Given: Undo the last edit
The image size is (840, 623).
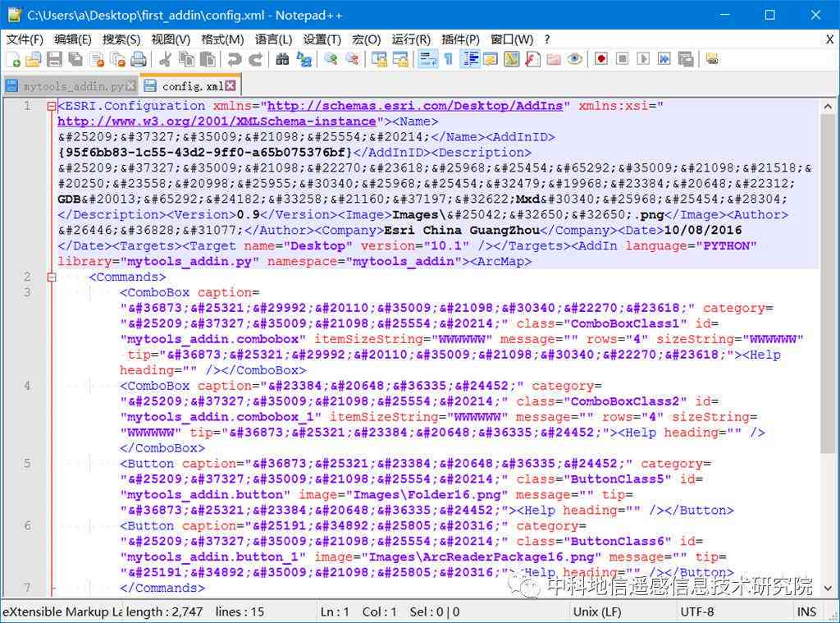Looking at the screenshot, I should tap(234, 59).
